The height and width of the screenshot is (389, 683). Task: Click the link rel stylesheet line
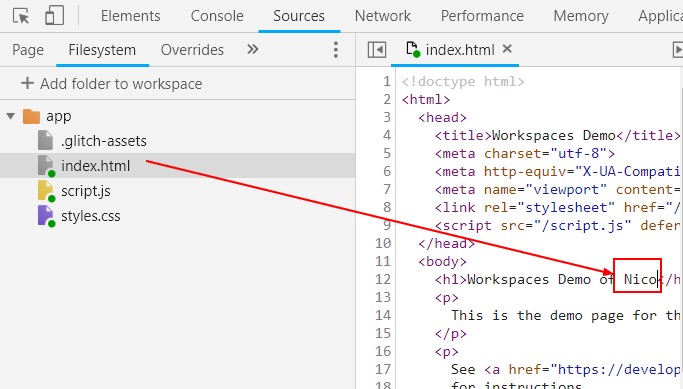click(x=558, y=207)
